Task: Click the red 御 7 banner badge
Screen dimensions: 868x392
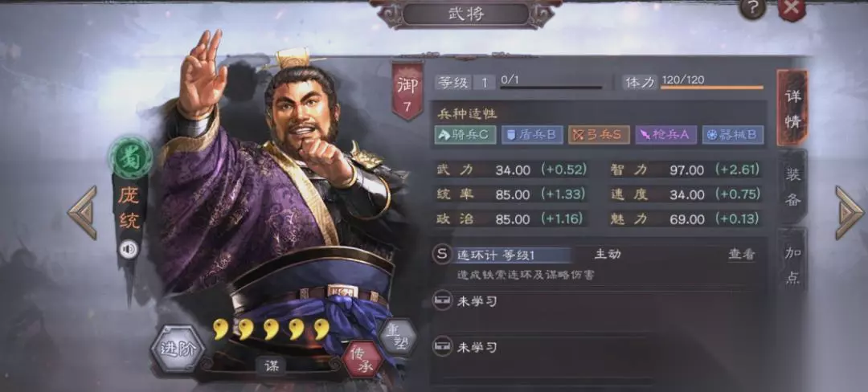Action: (407, 90)
